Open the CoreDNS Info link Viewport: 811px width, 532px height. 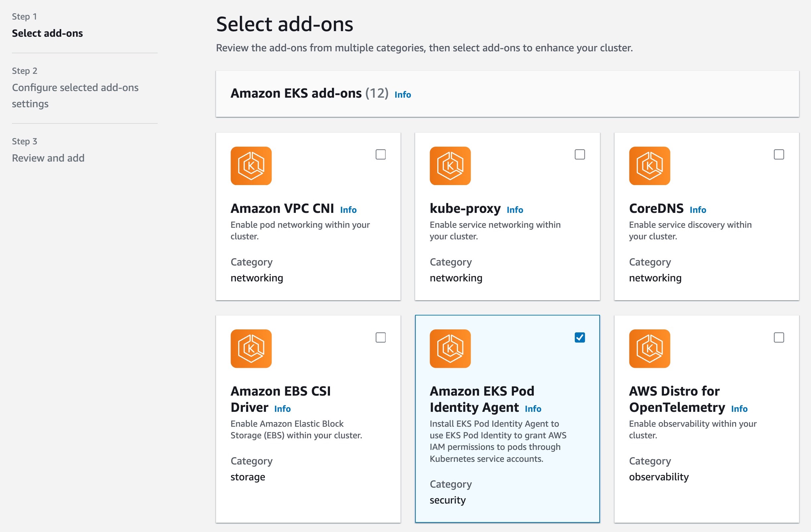(698, 210)
